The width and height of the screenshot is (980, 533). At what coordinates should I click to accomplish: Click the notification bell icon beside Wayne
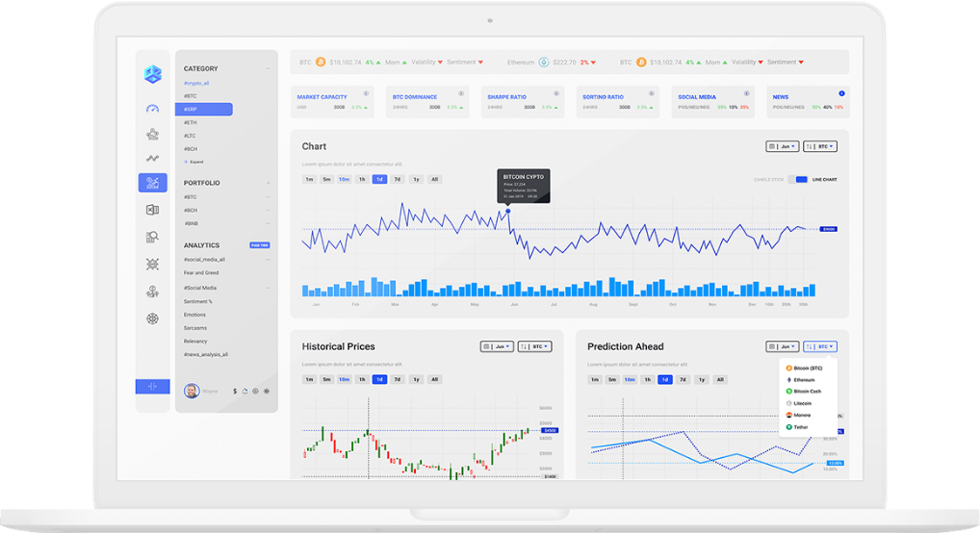coord(245,392)
